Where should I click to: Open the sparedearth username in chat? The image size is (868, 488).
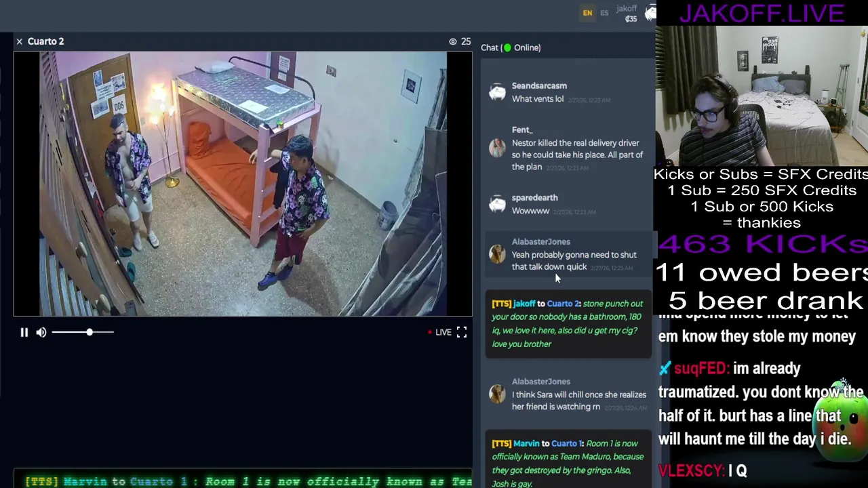[x=534, y=198]
